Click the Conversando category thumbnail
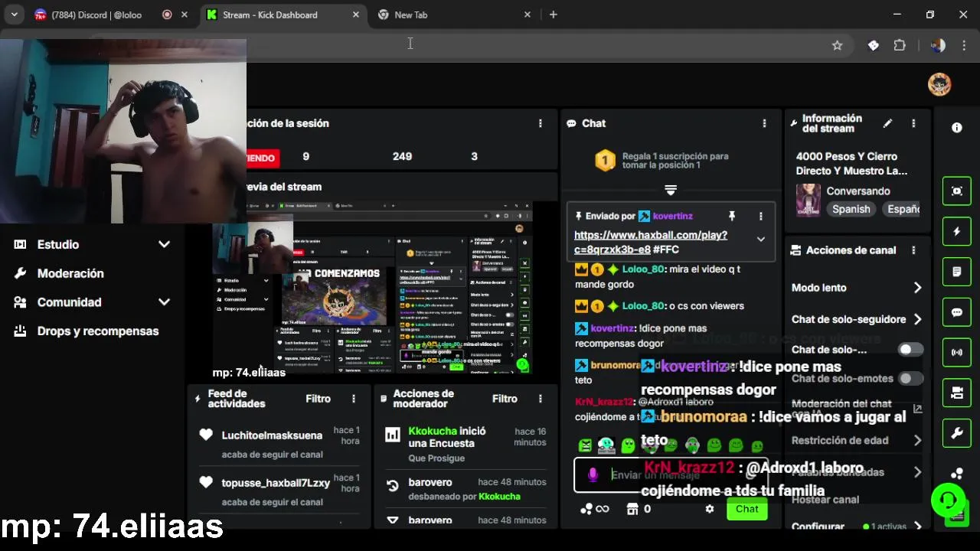The width and height of the screenshot is (980, 551). 808,200
